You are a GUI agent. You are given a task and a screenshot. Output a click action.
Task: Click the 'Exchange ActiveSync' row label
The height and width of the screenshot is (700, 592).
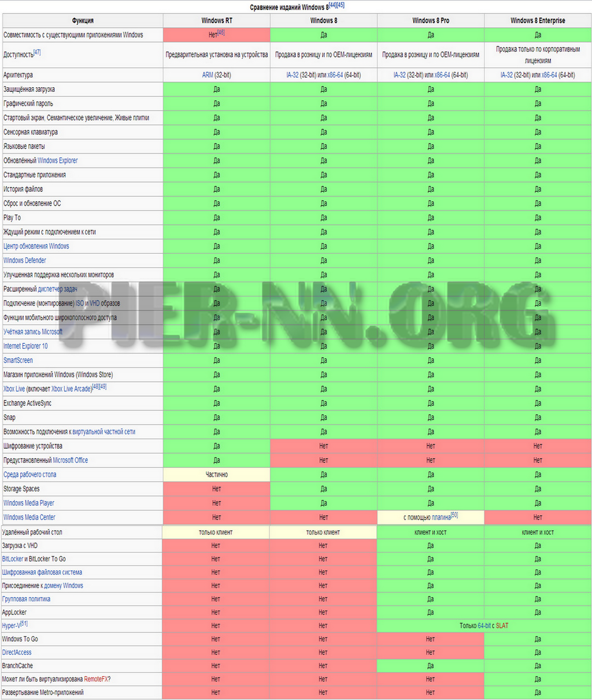tap(27, 403)
